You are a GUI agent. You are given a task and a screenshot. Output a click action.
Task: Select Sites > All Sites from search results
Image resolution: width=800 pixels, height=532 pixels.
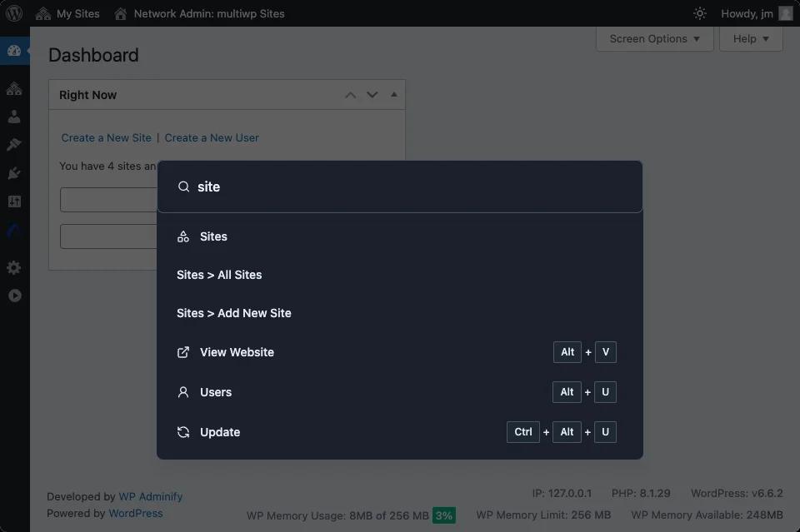click(219, 275)
